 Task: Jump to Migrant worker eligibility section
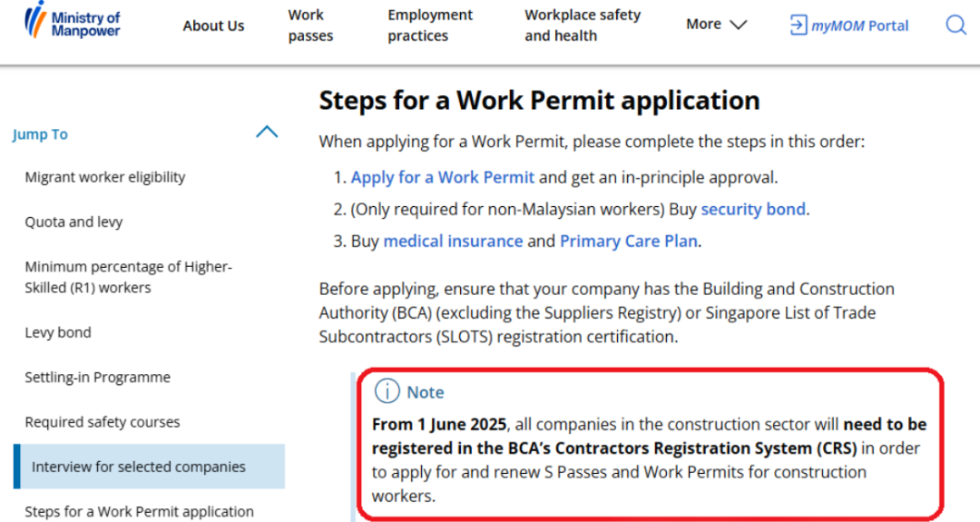click(105, 177)
